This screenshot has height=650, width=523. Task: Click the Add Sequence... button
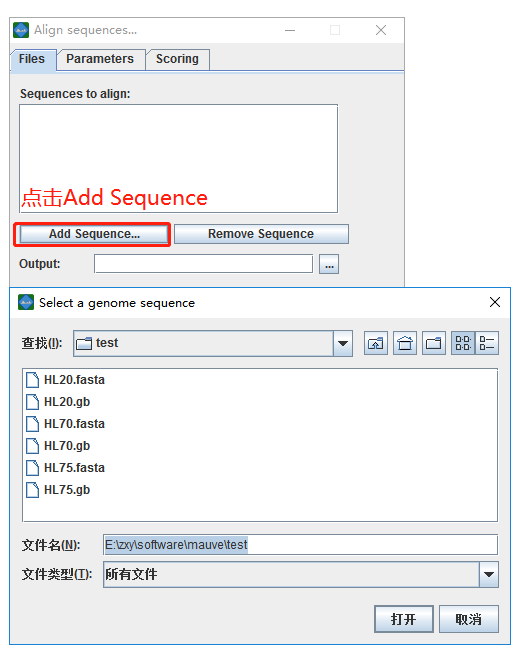[94, 234]
